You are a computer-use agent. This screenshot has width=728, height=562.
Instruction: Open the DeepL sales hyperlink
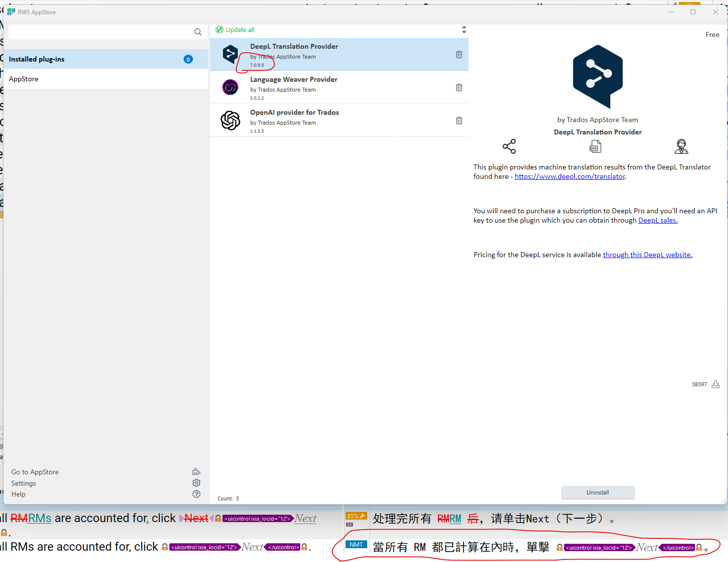click(x=658, y=220)
